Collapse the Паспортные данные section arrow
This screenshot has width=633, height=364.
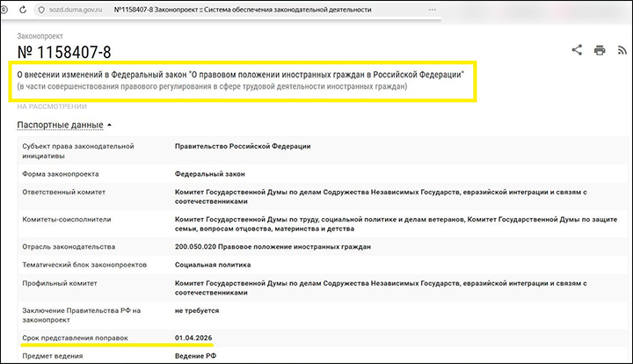pos(109,125)
